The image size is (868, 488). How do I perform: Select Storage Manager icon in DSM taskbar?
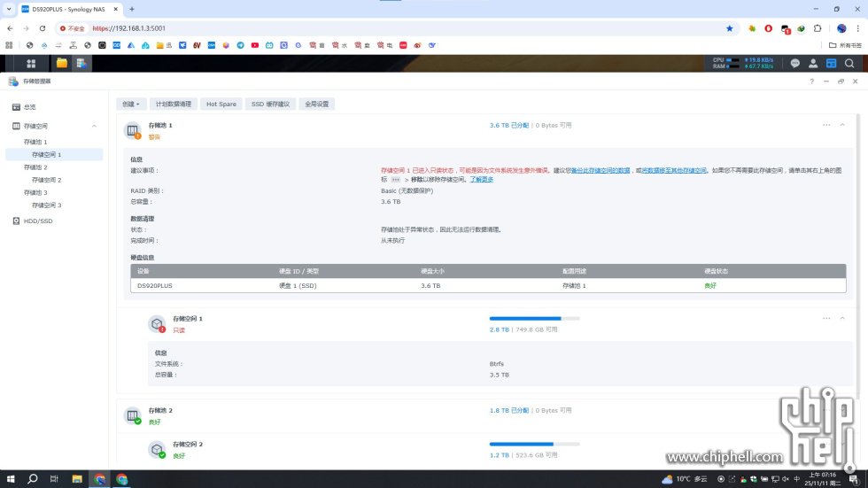point(81,63)
